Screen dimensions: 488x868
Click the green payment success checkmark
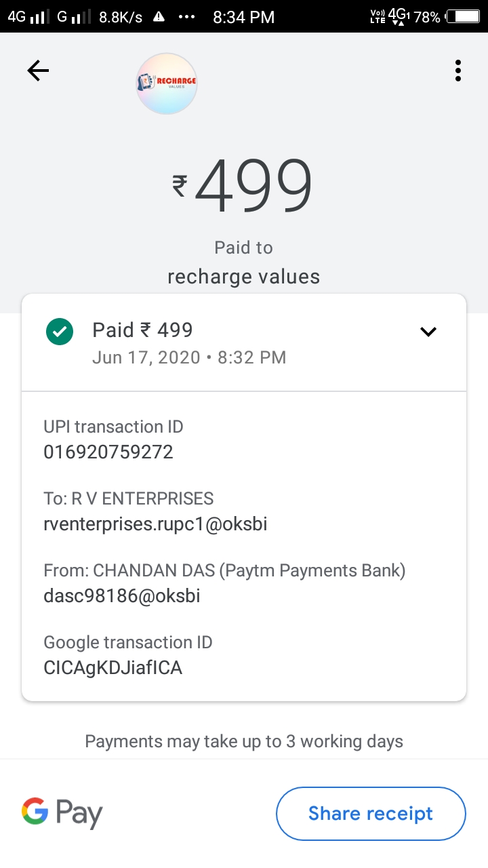pyautogui.click(x=60, y=332)
